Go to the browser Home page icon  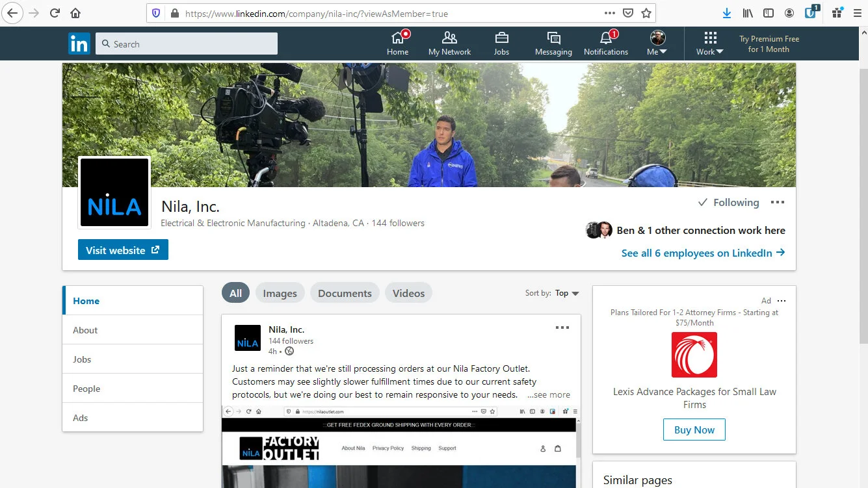[x=75, y=13]
